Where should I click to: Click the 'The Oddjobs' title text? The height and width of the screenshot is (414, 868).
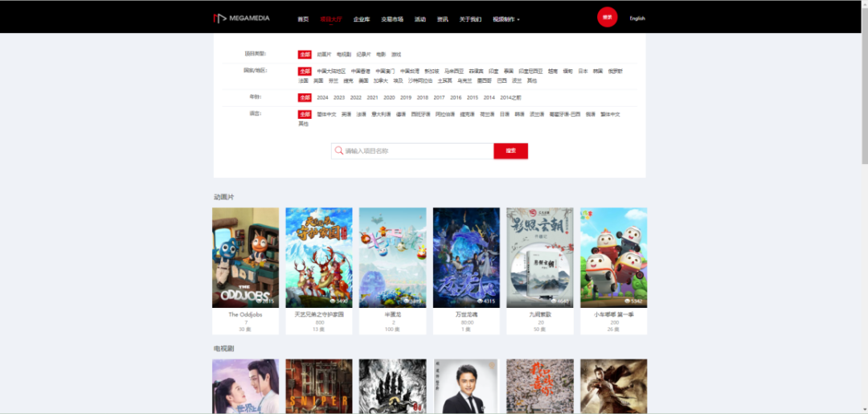click(245, 314)
